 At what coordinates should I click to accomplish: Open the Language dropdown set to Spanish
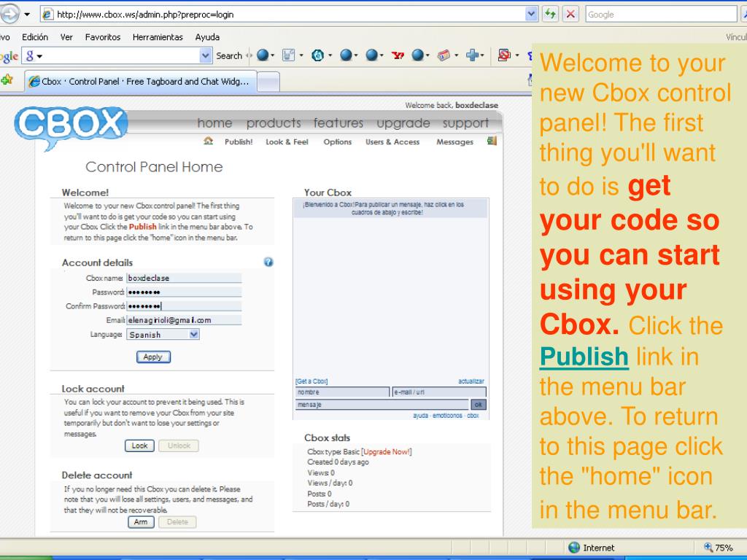coord(163,335)
